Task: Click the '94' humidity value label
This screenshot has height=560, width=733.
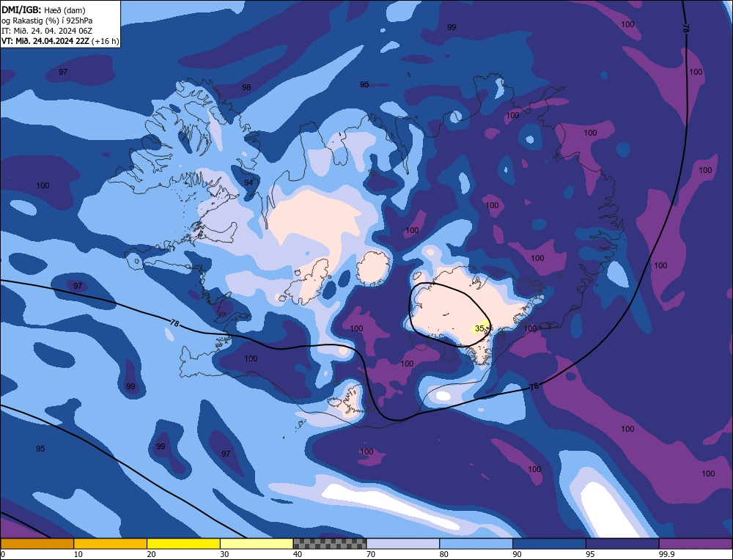Action: pyautogui.click(x=248, y=183)
